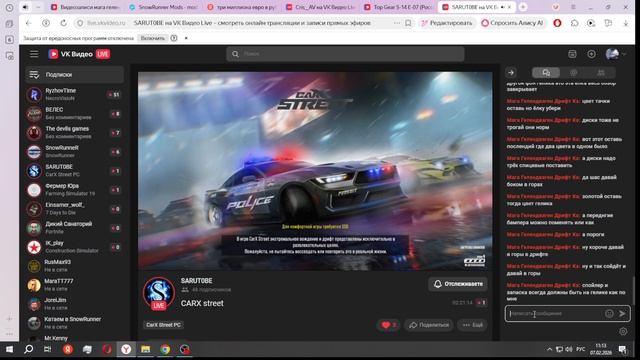Click the search field in VK Video
640x360 pixels.
[x=345, y=54]
